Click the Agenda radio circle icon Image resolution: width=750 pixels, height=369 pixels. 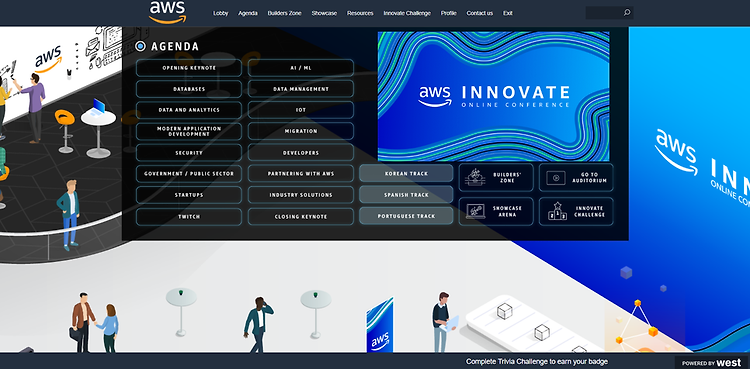141,46
